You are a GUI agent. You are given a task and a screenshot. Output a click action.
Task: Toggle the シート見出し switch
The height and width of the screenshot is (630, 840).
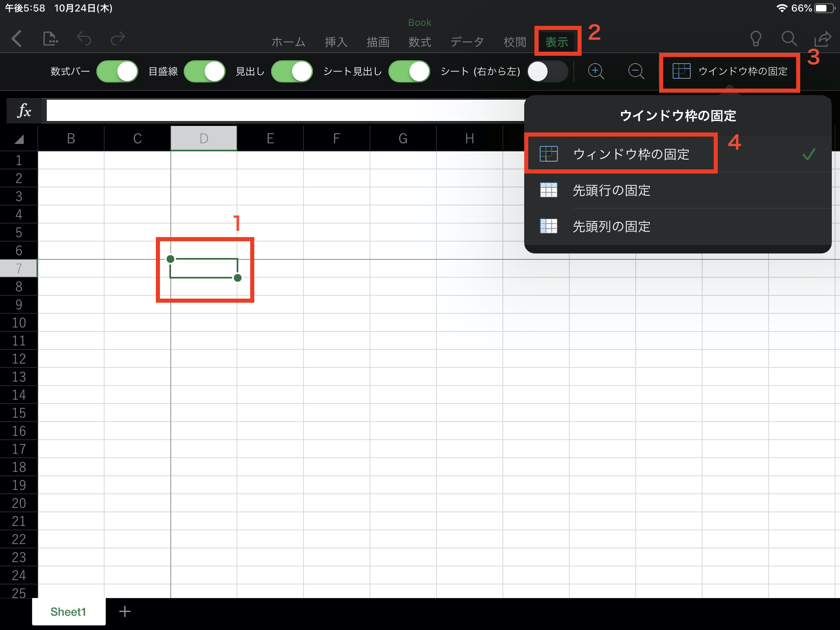(x=409, y=72)
